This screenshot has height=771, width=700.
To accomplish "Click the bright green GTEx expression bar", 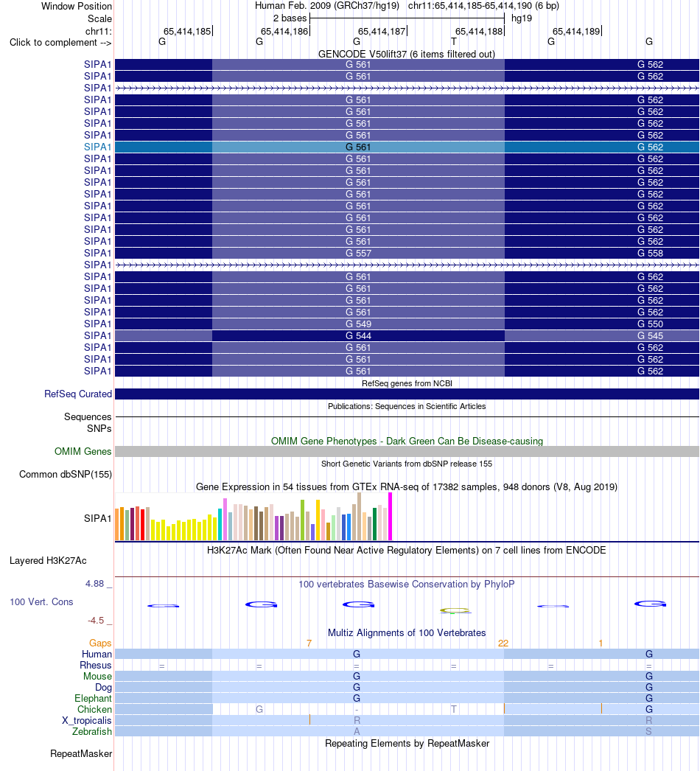I will point(302,520).
